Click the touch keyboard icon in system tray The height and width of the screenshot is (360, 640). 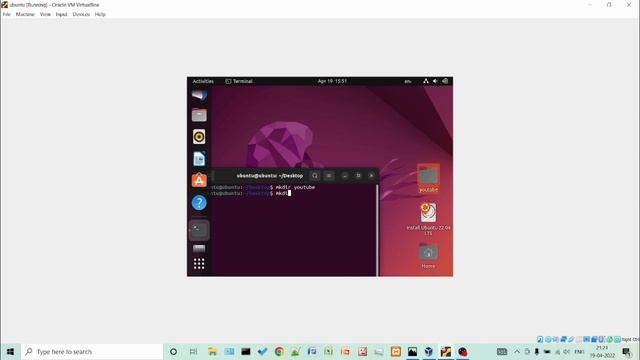coord(502,351)
